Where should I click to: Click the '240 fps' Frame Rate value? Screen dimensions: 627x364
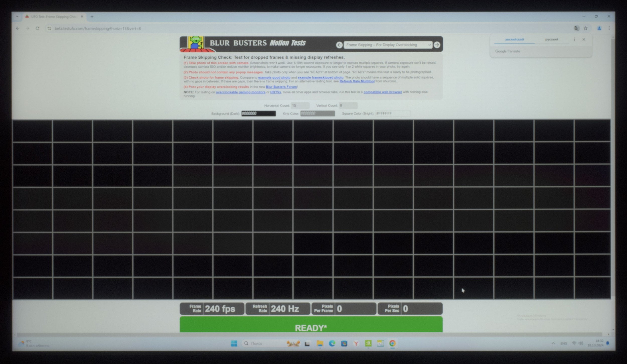(220, 309)
